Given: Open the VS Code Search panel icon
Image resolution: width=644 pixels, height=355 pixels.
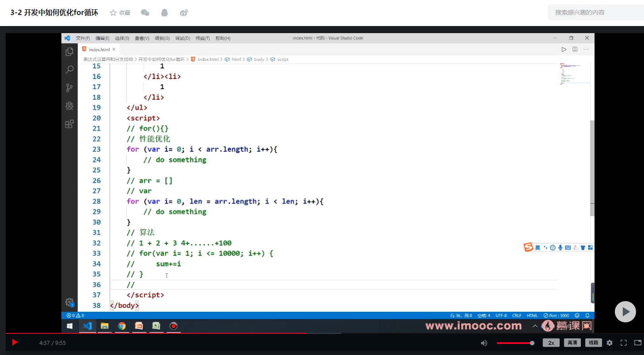Looking at the screenshot, I should pyautogui.click(x=69, y=70).
